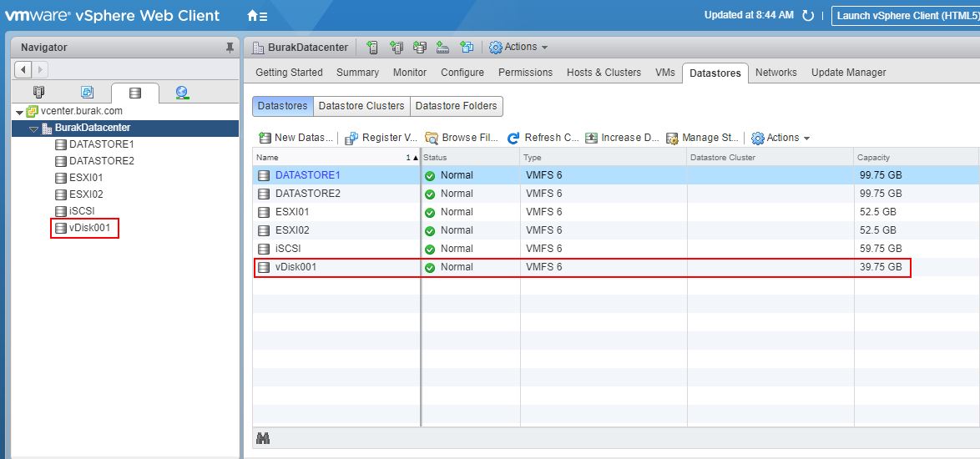This screenshot has height=459, width=980.
Task: Open the Update Manager tab
Action: coord(849,73)
